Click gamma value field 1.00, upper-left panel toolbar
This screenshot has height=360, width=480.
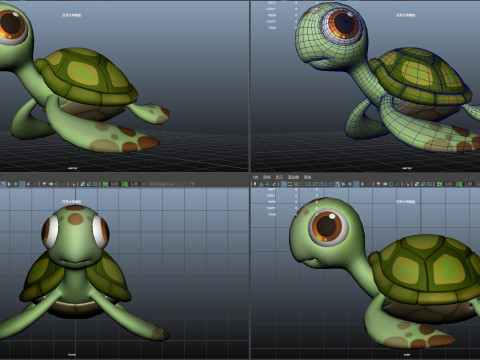click(x=134, y=184)
